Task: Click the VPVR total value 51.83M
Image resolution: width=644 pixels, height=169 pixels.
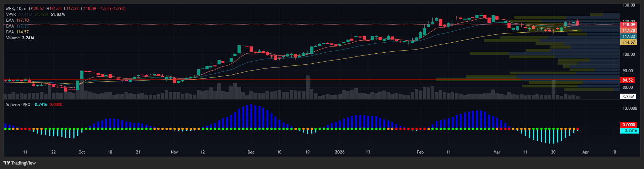Action: point(58,14)
